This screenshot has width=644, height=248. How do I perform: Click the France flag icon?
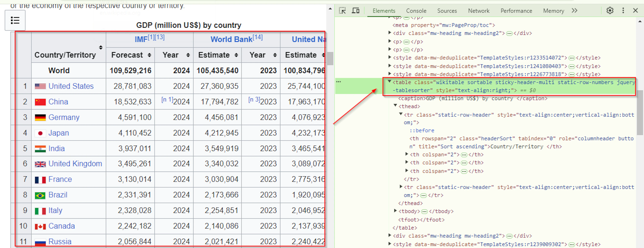click(x=40, y=180)
